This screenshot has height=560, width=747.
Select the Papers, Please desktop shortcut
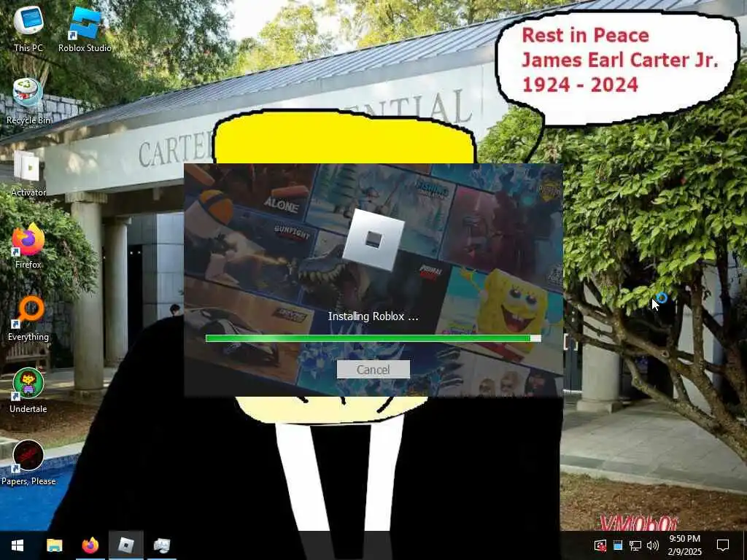coord(28,463)
